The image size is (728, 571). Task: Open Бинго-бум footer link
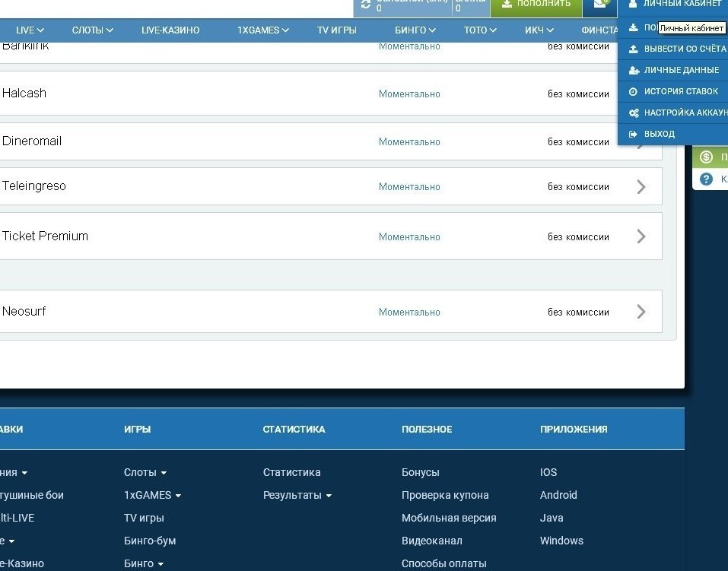(150, 541)
